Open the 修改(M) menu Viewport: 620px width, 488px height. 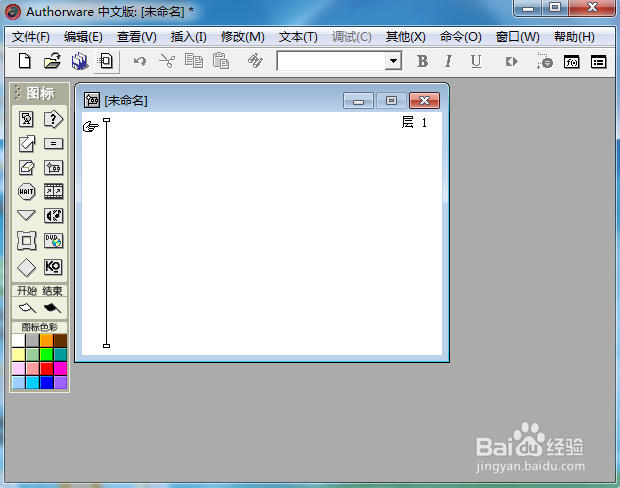click(243, 37)
